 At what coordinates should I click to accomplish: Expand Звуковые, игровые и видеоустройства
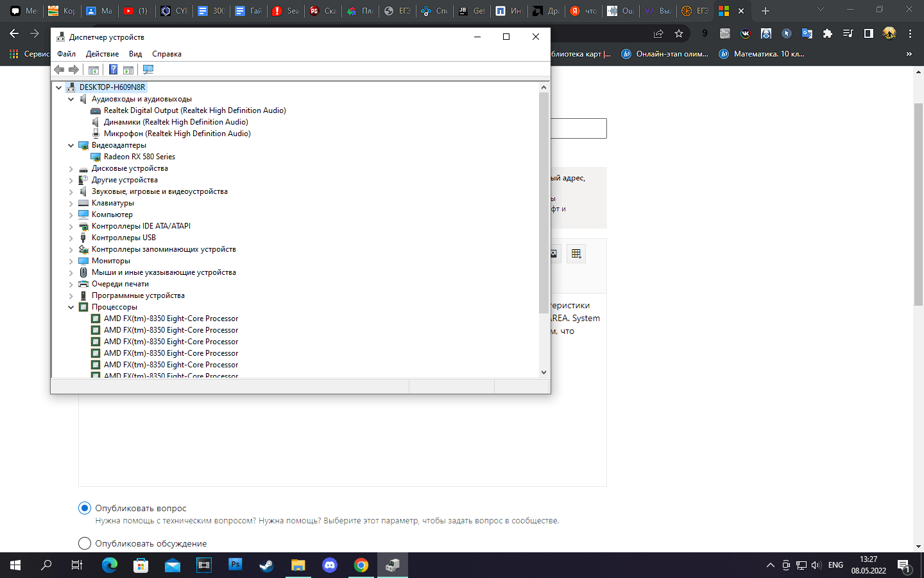[x=71, y=191]
